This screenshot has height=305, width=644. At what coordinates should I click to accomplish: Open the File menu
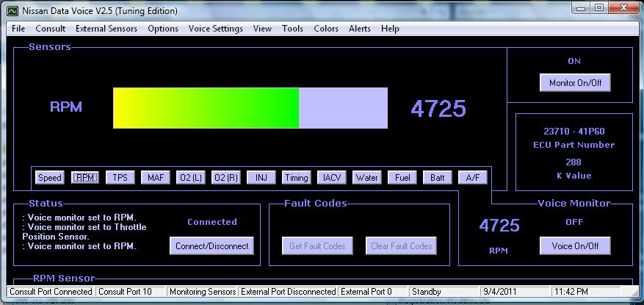(18, 29)
